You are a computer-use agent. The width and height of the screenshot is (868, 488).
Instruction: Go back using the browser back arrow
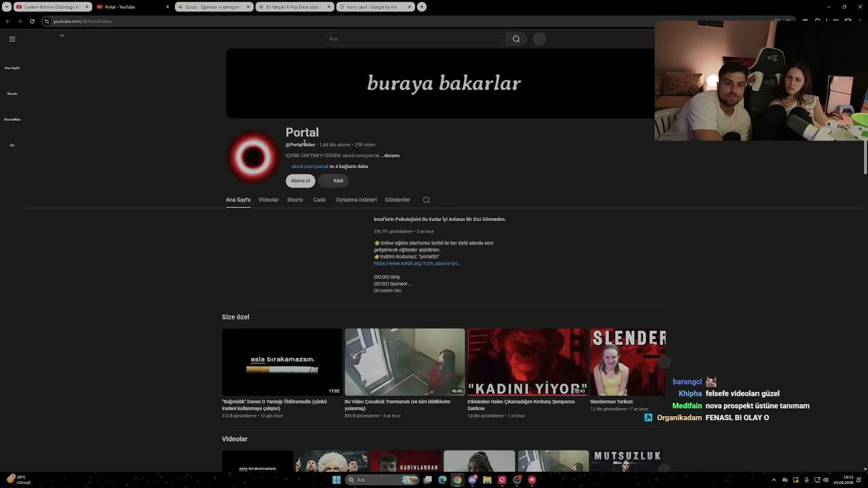tap(8, 21)
